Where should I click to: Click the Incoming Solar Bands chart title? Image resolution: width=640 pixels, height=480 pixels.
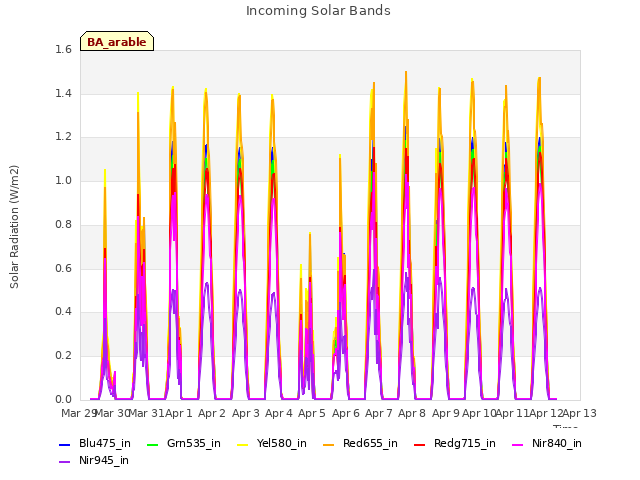(318, 11)
